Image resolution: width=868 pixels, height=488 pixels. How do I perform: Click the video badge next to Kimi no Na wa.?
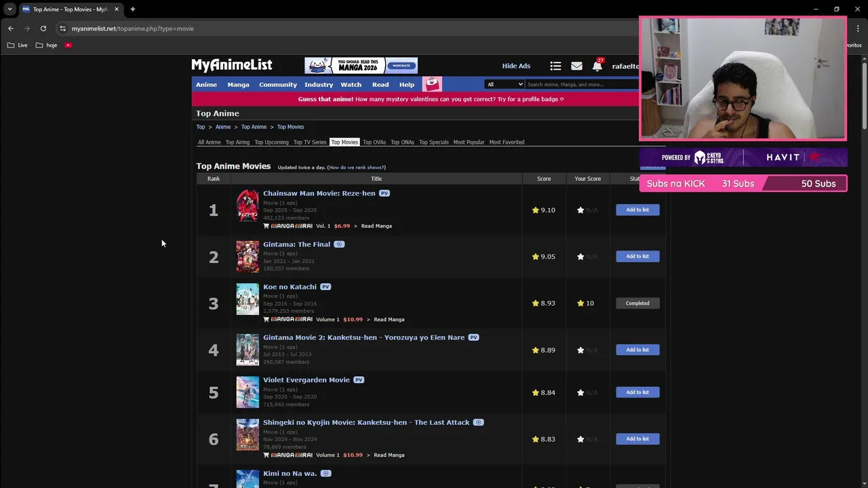click(325, 473)
